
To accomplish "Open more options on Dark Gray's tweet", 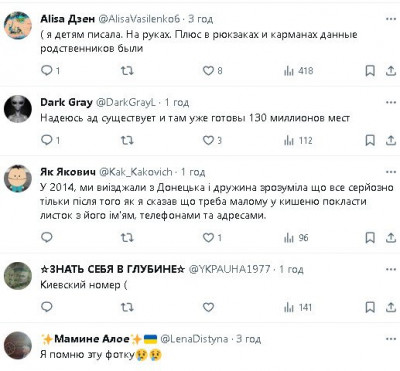I will [x=391, y=102].
